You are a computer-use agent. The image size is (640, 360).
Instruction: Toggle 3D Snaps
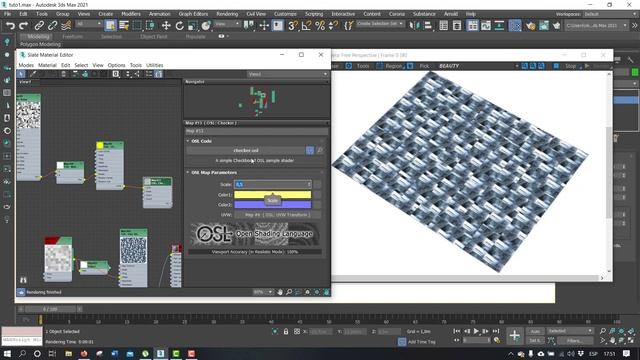(293, 26)
